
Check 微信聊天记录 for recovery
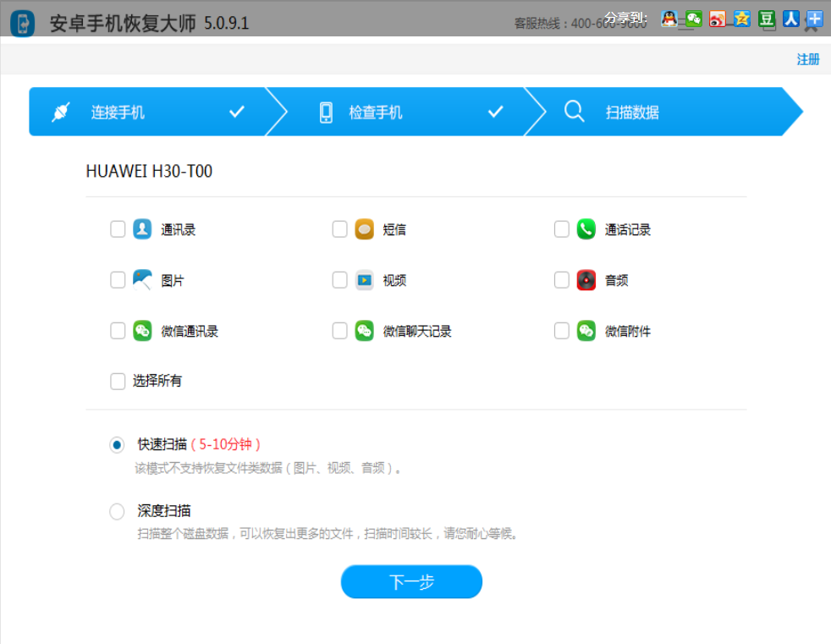click(x=340, y=331)
